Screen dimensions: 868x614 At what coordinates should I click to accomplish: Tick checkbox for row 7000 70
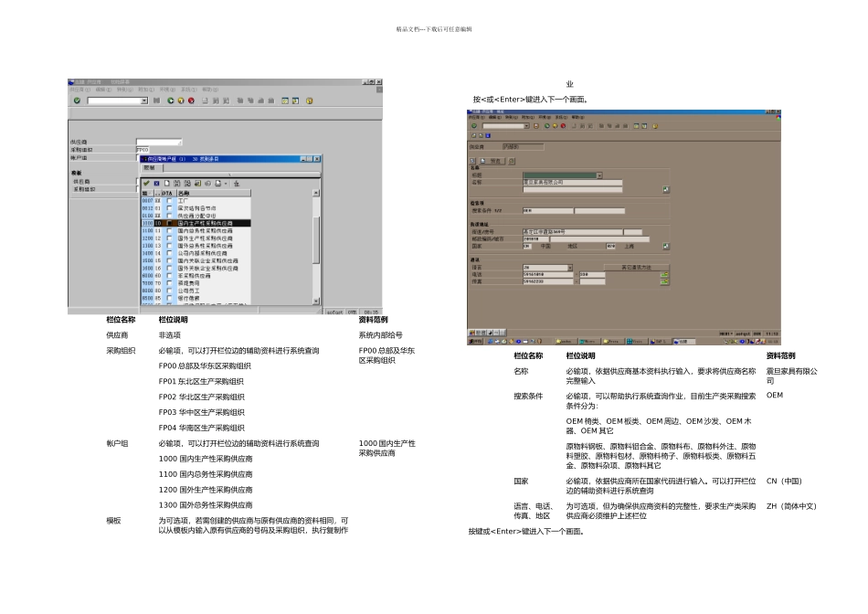169,283
